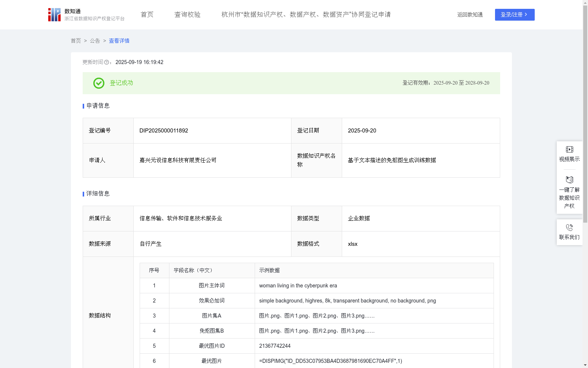Click the green success checkmark icon
The image size is (588, 368).
pyautogui.click(x=98, y=83)
